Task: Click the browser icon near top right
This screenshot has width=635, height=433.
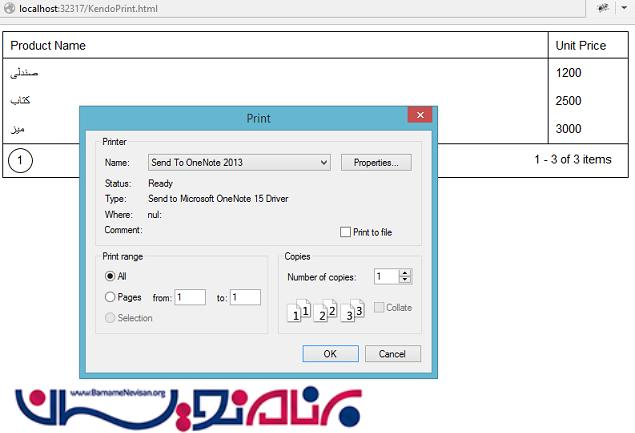Action: [x=603, y=8]
